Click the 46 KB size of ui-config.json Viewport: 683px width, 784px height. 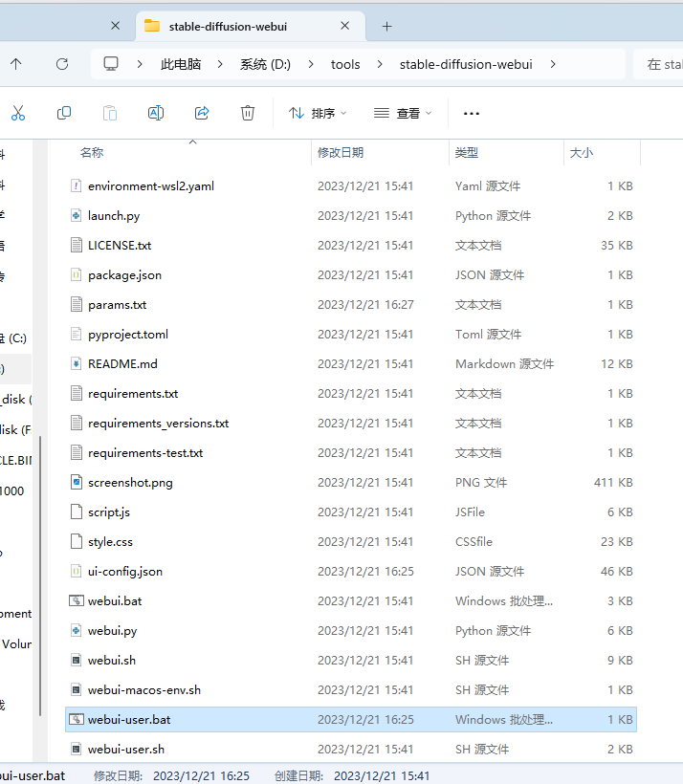617,571
